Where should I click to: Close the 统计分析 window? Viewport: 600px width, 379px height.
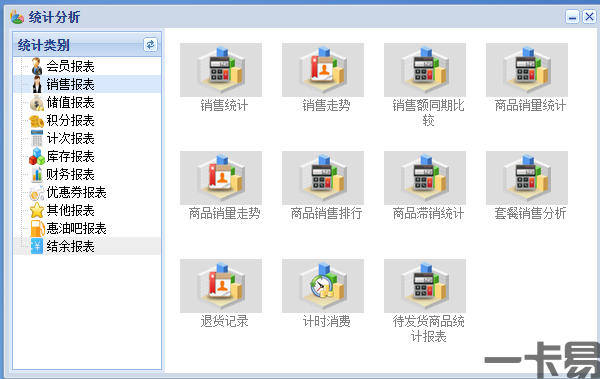click(589, 17)
